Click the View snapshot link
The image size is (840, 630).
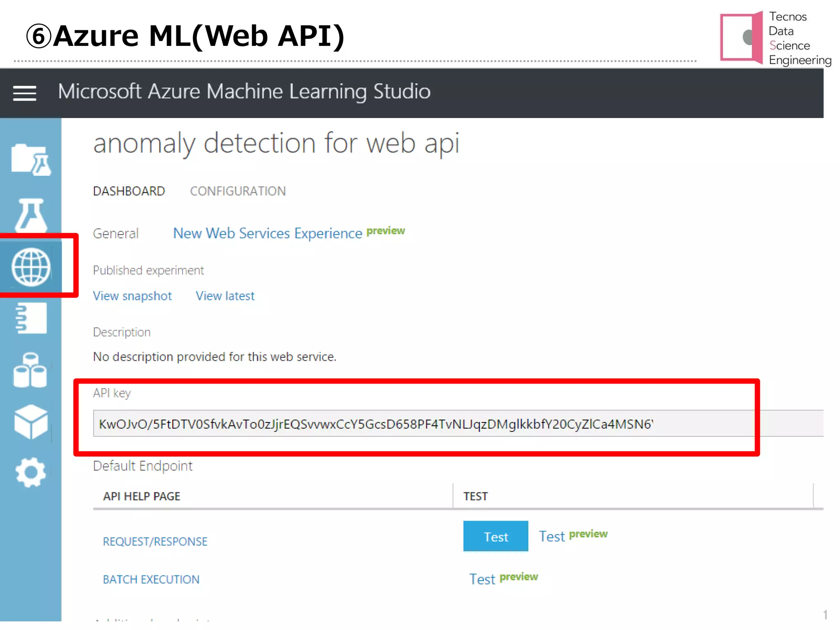point(132,296)
